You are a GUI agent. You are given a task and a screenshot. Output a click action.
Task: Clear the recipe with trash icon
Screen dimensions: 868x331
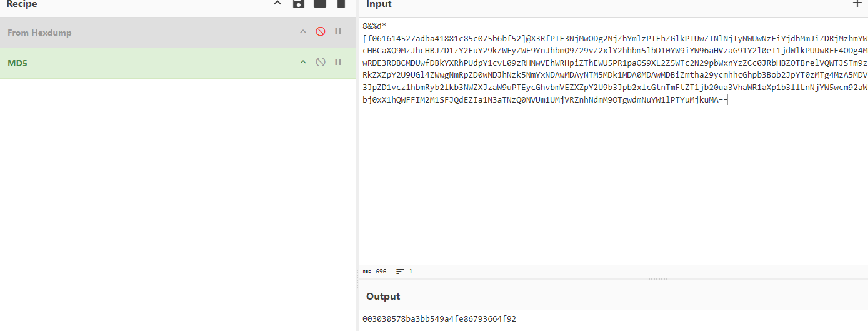pos(341,4)
